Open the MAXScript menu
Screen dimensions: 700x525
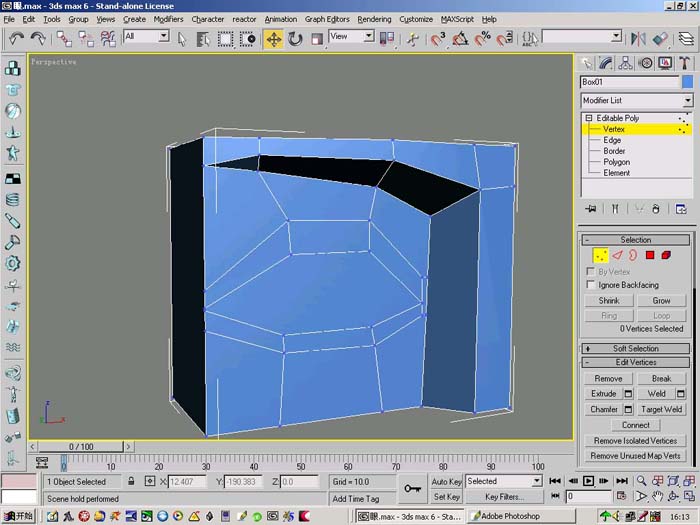click(x=457, y=19)
